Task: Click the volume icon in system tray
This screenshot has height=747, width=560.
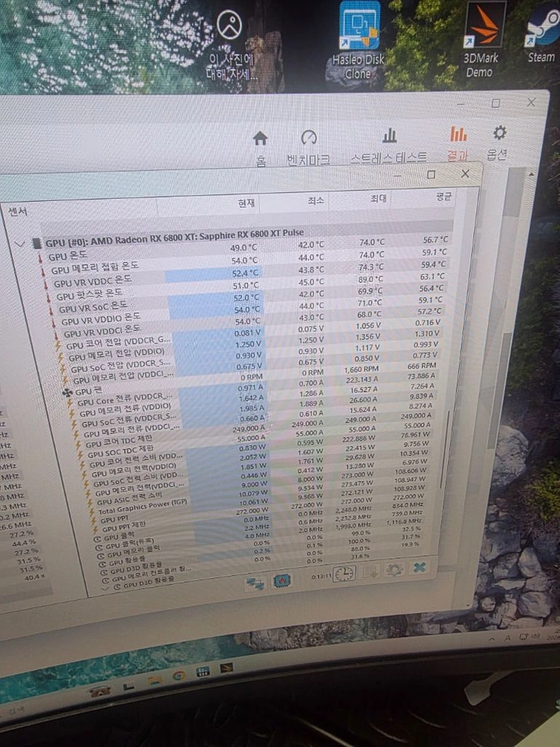Action: click(x=537, y=636)
